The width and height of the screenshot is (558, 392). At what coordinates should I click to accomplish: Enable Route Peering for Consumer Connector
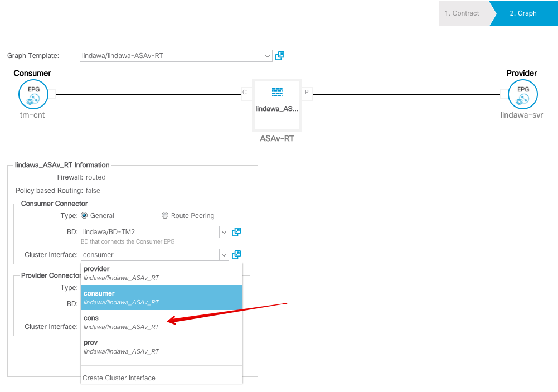coord(165,215)
